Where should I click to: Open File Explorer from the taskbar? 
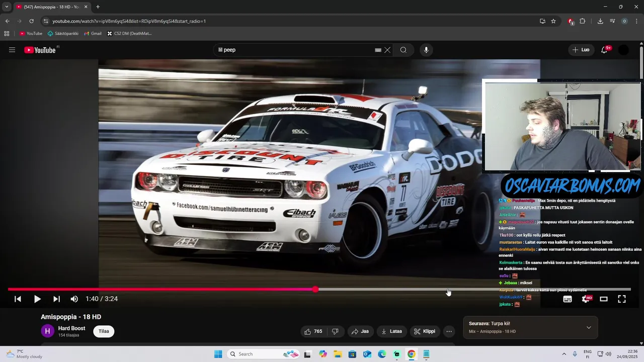point(337,354)
